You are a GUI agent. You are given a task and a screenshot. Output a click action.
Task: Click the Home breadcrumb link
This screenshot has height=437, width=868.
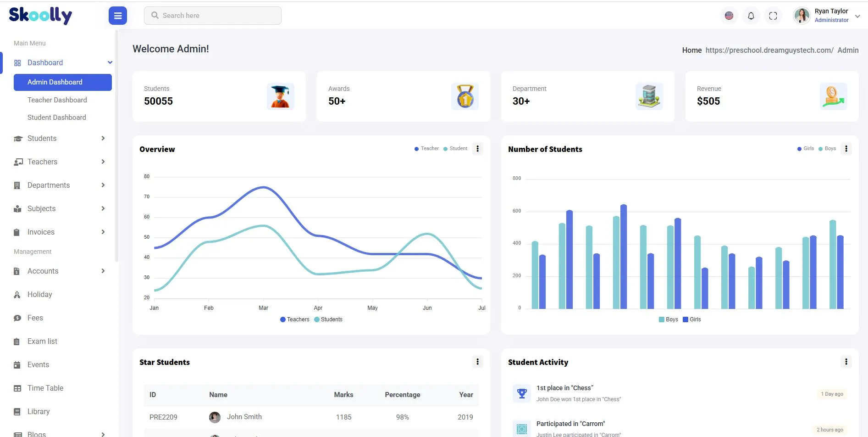(x=691, y=50)
